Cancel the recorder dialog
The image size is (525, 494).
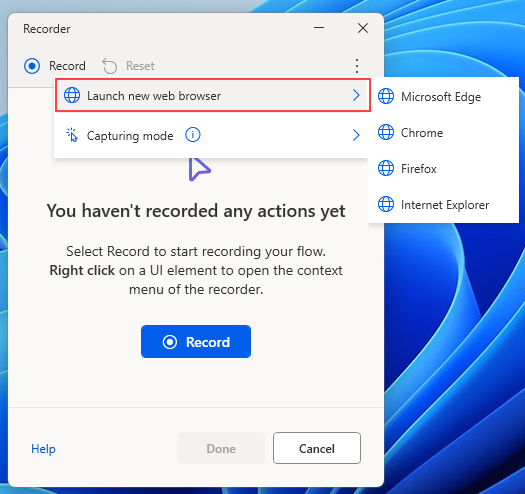317,448
